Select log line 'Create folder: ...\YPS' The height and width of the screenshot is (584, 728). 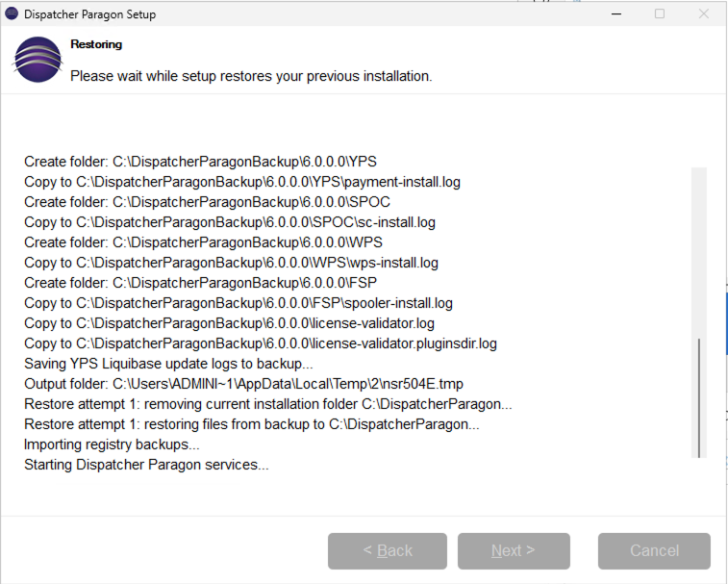click(x=200, y=162)
